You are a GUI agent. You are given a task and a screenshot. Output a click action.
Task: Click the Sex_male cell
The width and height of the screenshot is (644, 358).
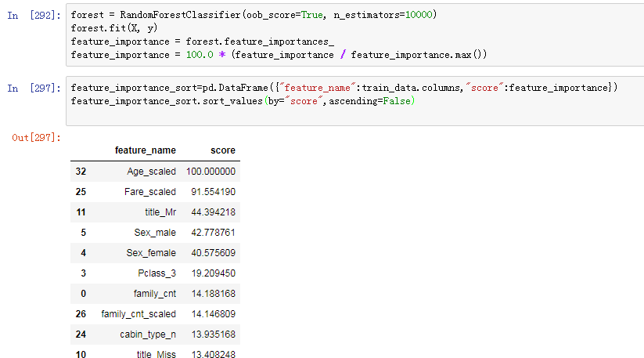click(155, 233)
